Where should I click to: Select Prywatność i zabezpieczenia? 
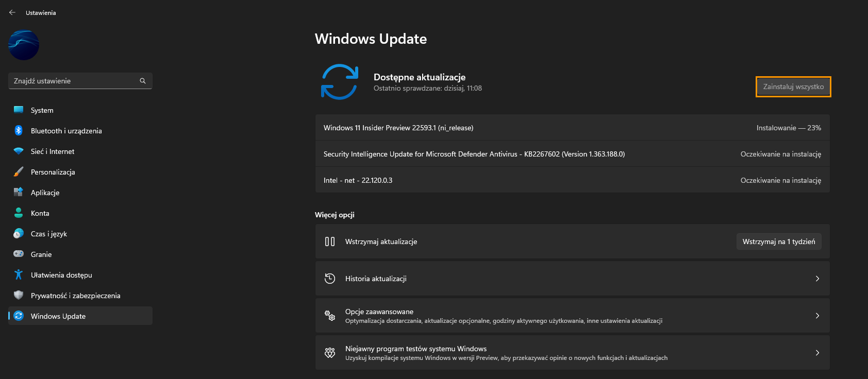click(80, 296)
